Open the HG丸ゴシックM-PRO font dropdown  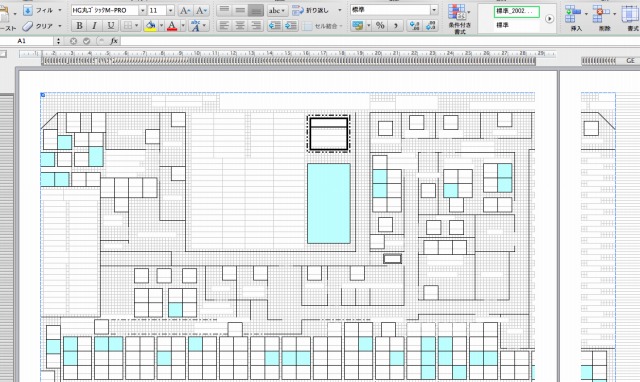(142, 11)
